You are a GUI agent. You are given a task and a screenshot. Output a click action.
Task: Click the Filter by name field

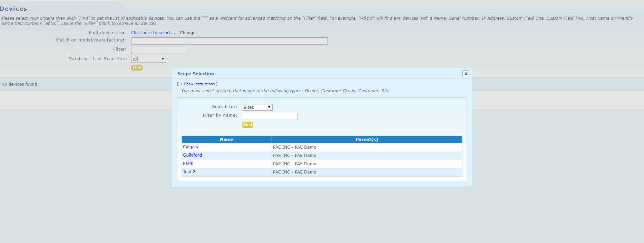pyautogui.click(x=270, y=116)
